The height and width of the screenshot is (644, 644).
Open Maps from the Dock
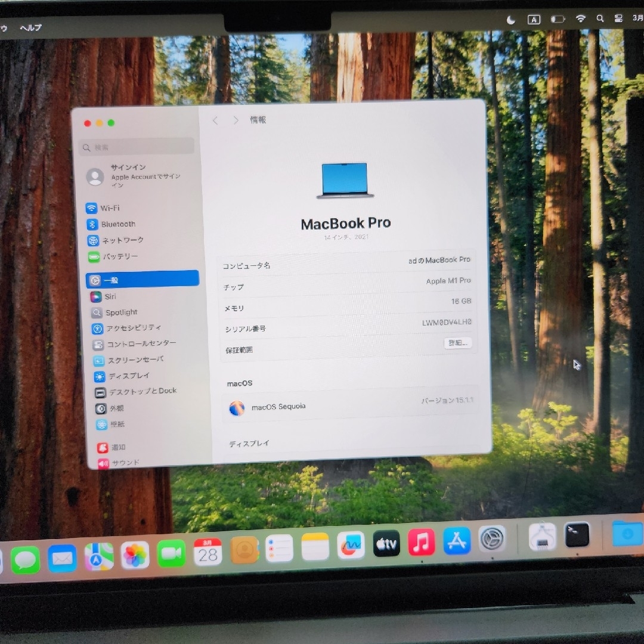pyautogui.click(x=98, y=557)
